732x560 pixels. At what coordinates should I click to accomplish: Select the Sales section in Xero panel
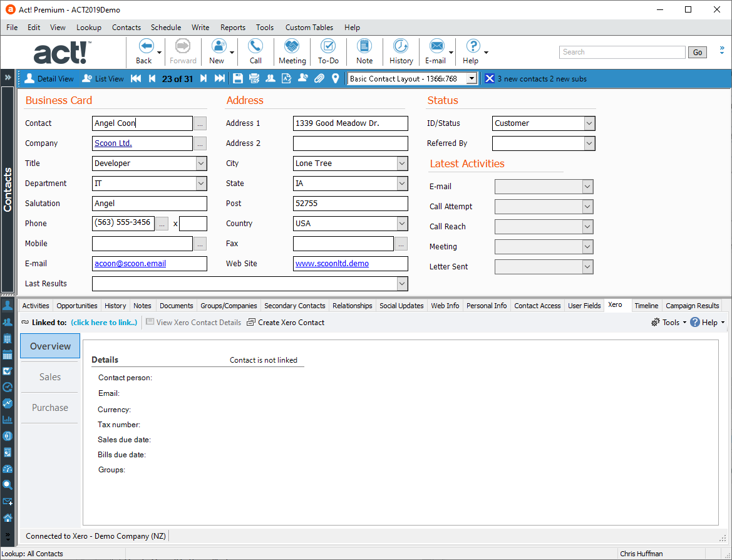coord(50,377)
